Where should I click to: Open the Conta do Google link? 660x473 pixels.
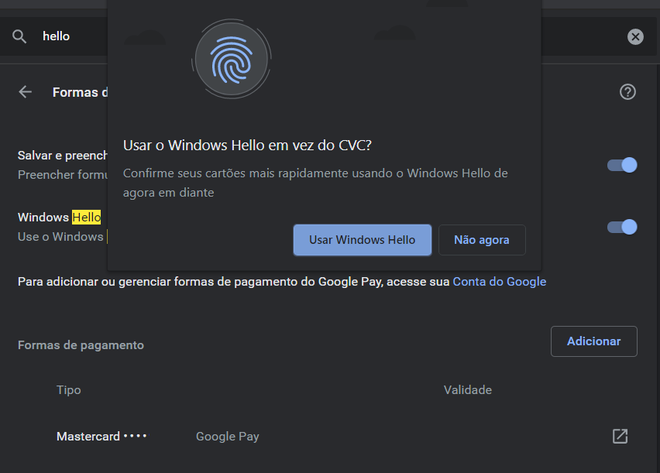(499, 282)
